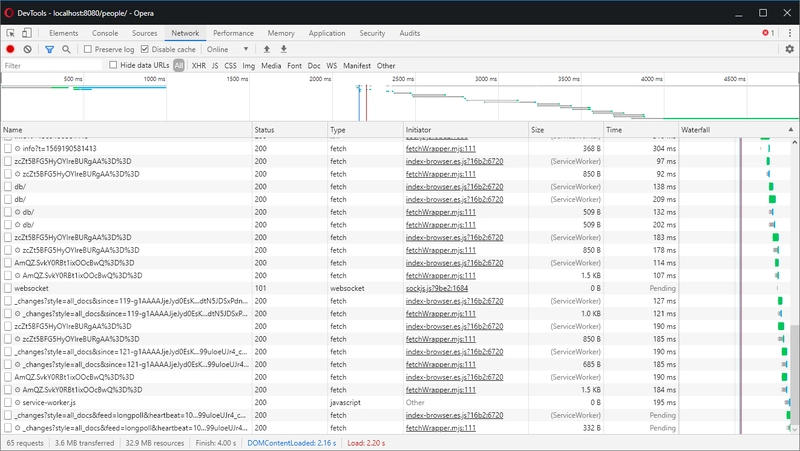Toggle device toolbar icon

click(27, 33)
